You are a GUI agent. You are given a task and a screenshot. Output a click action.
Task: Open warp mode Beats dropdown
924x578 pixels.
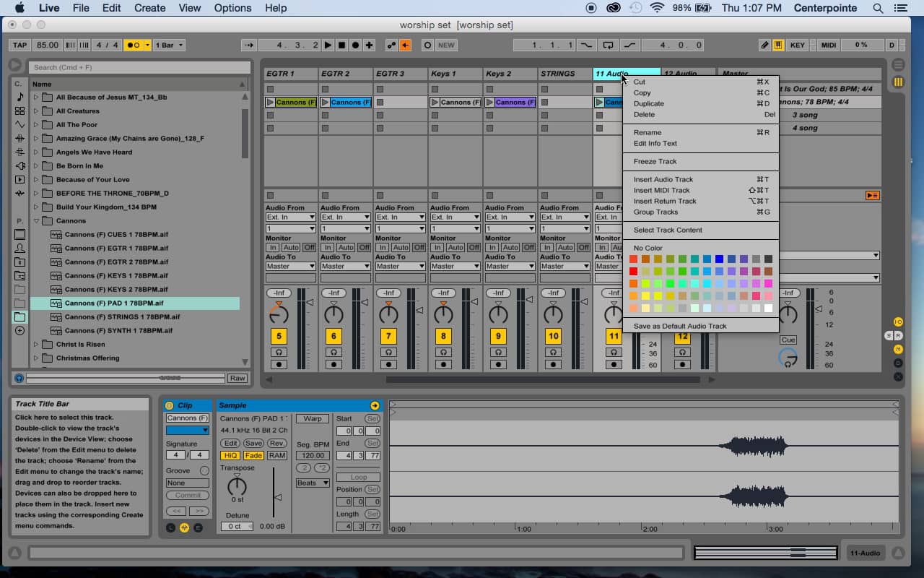[x=313, y=483]
